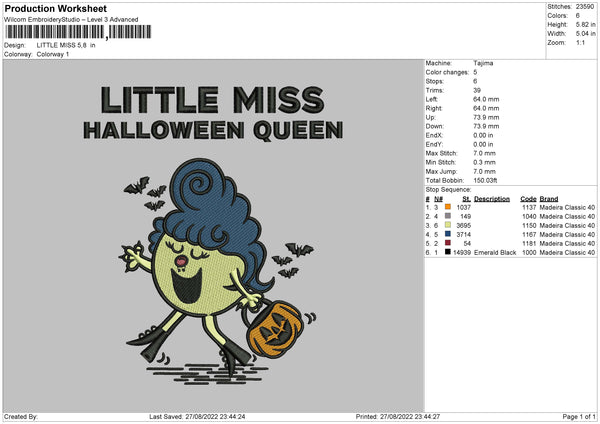Select the Min Stitch value '0.3 mm'
The width and height of the screenshot is (600, 424).
click(x=484, y=162)
